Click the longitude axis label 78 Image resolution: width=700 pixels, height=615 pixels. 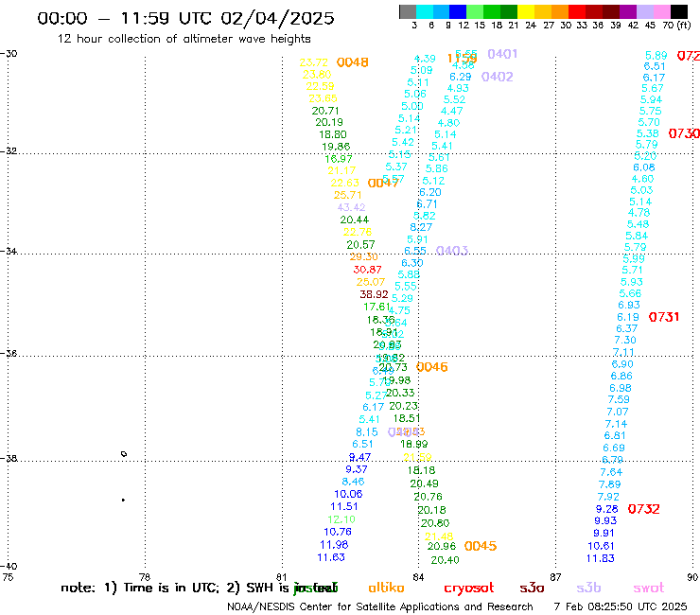[x=145, y=577]
